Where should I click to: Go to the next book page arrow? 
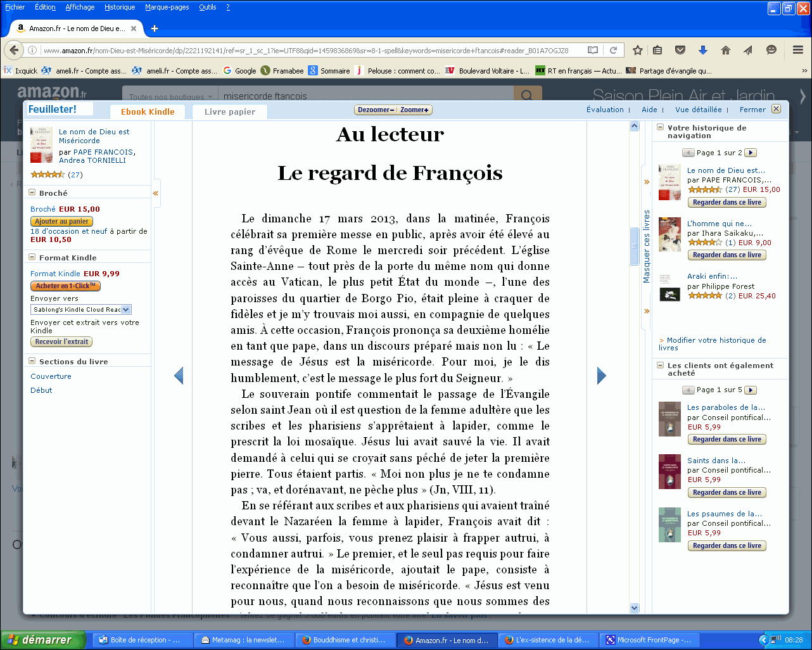602,376
